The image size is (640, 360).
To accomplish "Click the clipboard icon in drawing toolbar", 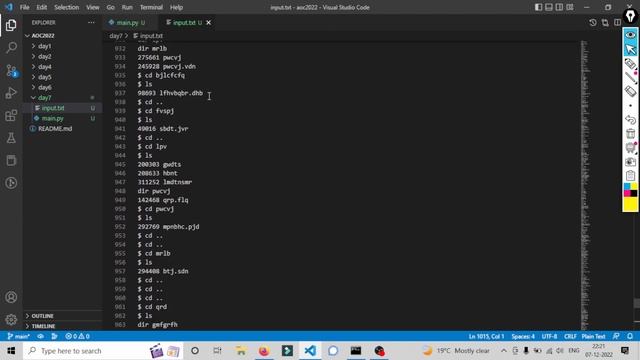I will [x=630, y=176].
